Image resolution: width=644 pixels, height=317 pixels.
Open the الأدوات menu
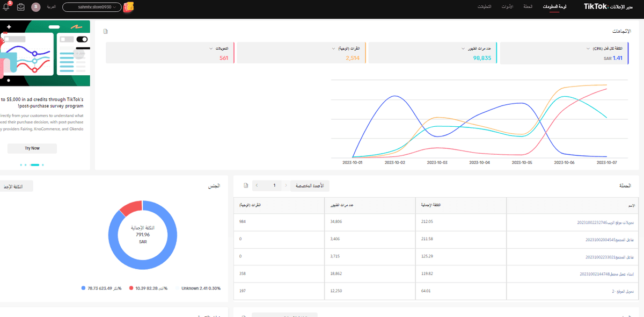[507, 7]
